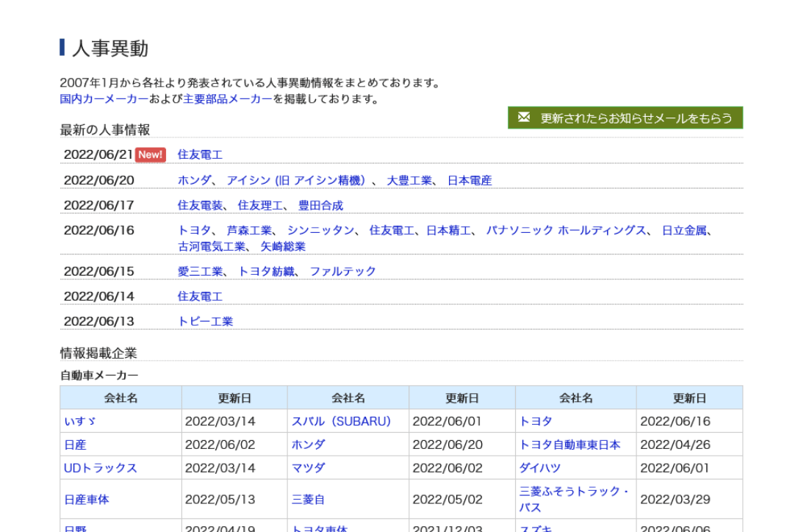Click the トピー工業 link

[x=205, y=321]
